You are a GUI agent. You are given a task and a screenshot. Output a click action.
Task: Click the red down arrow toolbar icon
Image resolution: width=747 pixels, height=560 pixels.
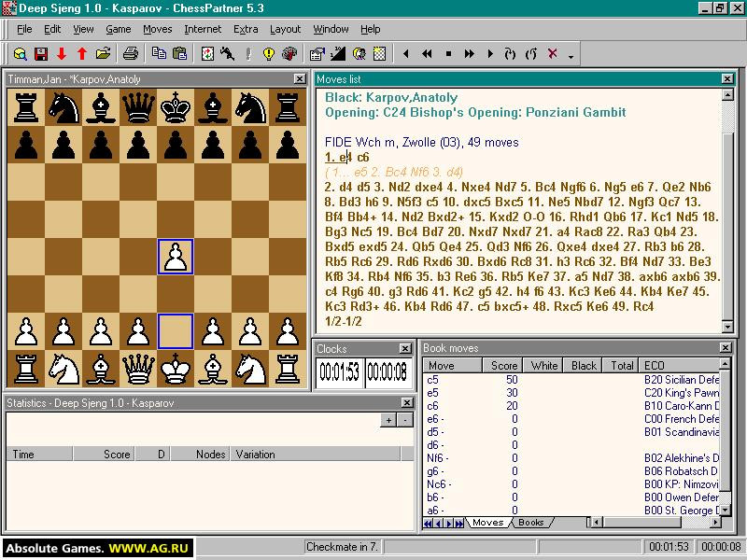pos(62,54)
